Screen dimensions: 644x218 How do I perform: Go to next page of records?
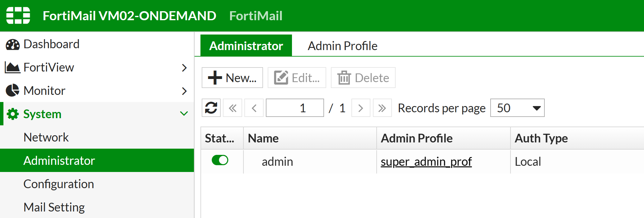360,108
